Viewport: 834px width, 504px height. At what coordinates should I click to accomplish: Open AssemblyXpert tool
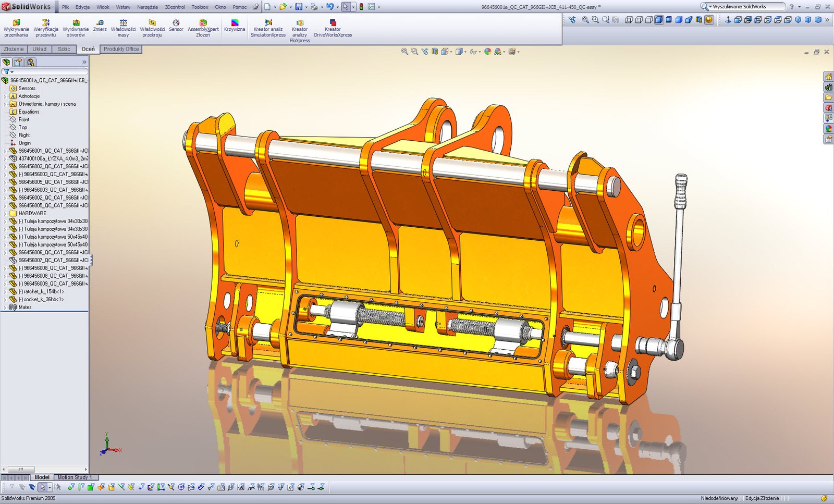point(203,28)
